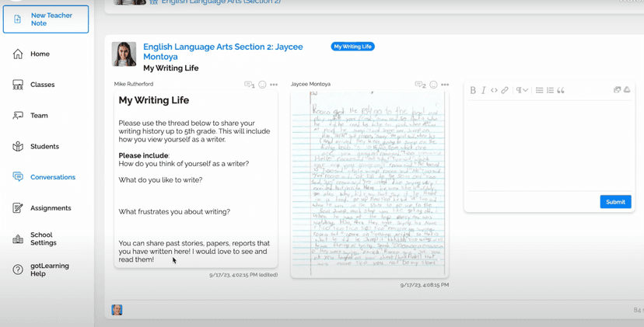The height and width of the screenshot is (327, 644).
Task: Open comments on Mike Rutherford's post
Action: coord(250,85)
